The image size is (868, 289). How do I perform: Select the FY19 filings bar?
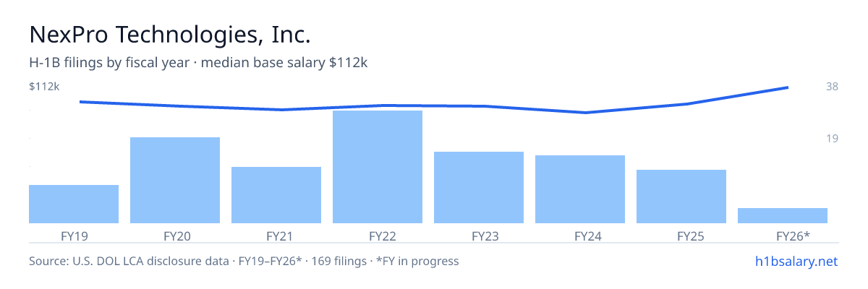[74, 204]
